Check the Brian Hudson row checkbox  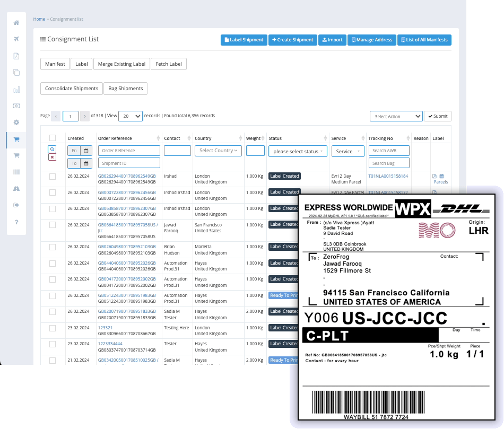point(53,247)
